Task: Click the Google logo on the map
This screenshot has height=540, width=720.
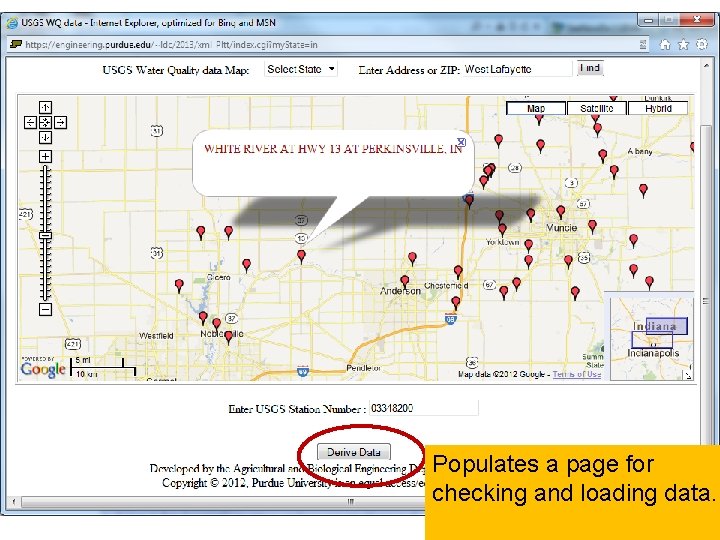Action: point(43,369)
